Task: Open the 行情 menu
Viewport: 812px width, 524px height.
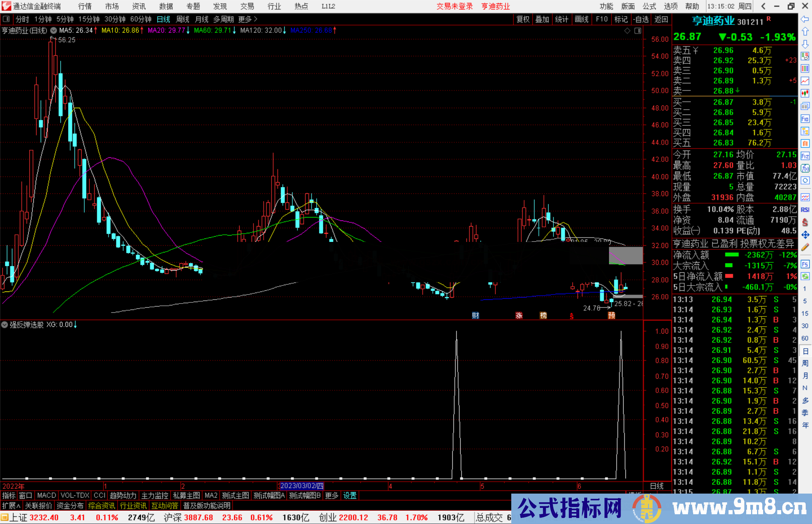Action: coord(85,6)
